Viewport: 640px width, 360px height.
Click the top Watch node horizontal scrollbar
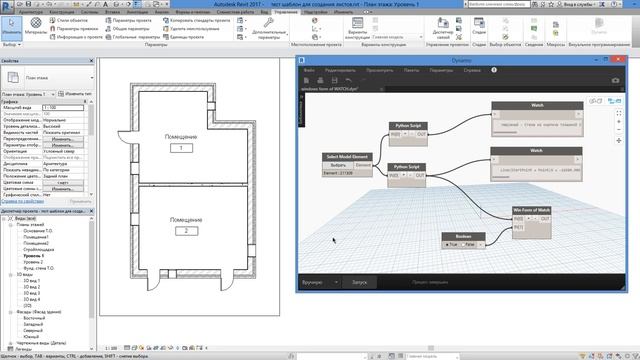point(505,132)
